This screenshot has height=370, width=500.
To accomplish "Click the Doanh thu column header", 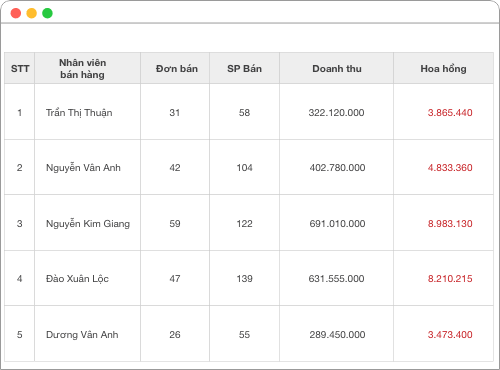I will tap(337, 68).
